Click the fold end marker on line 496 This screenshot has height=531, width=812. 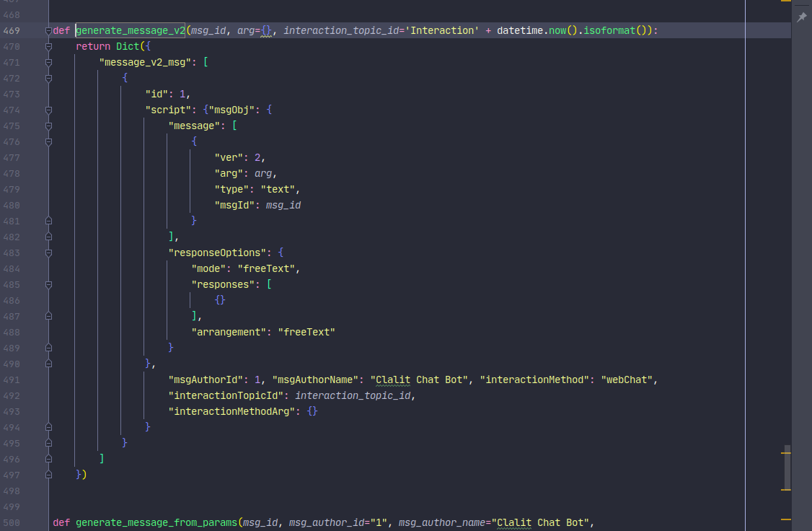pyautogui.click(x=49, y=460)
